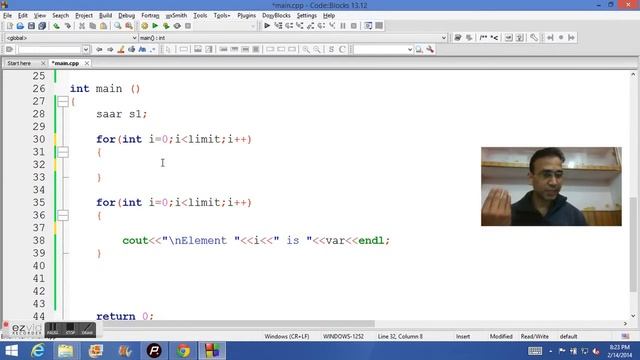Click 'Line 32, Column 8' in status bar
The height and width of the screenshot is (360, 640).
(400, 336)
